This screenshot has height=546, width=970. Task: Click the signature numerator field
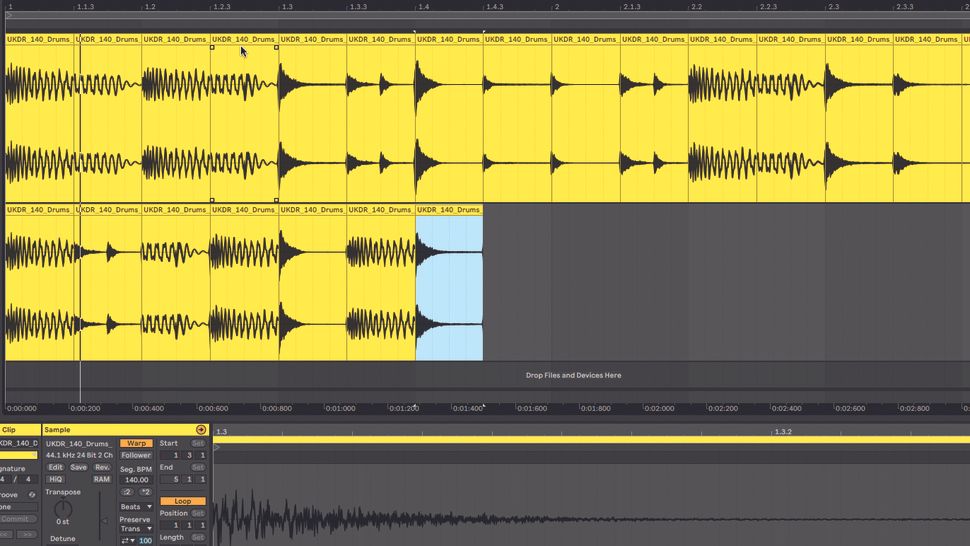click(5, 479)
